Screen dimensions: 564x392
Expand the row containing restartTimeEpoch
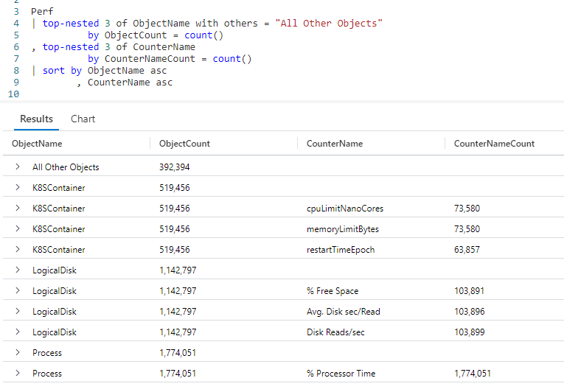pos(17,250)
